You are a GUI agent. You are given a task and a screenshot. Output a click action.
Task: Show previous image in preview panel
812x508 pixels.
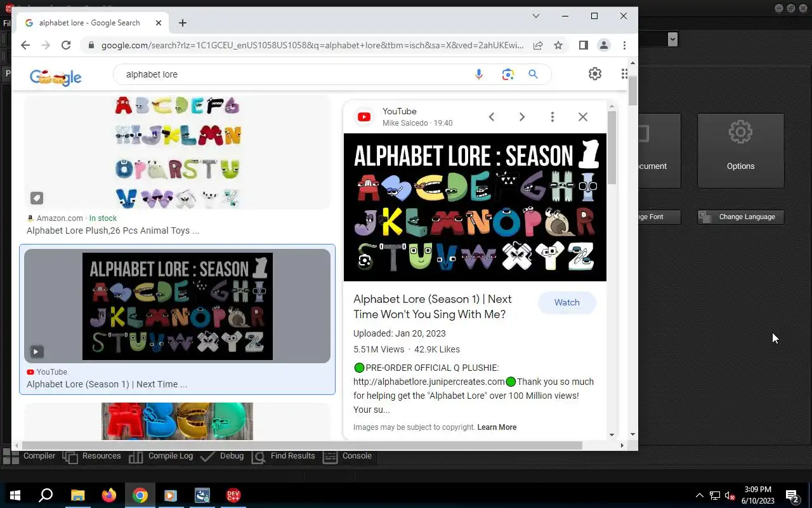click(x=492, y=117)
